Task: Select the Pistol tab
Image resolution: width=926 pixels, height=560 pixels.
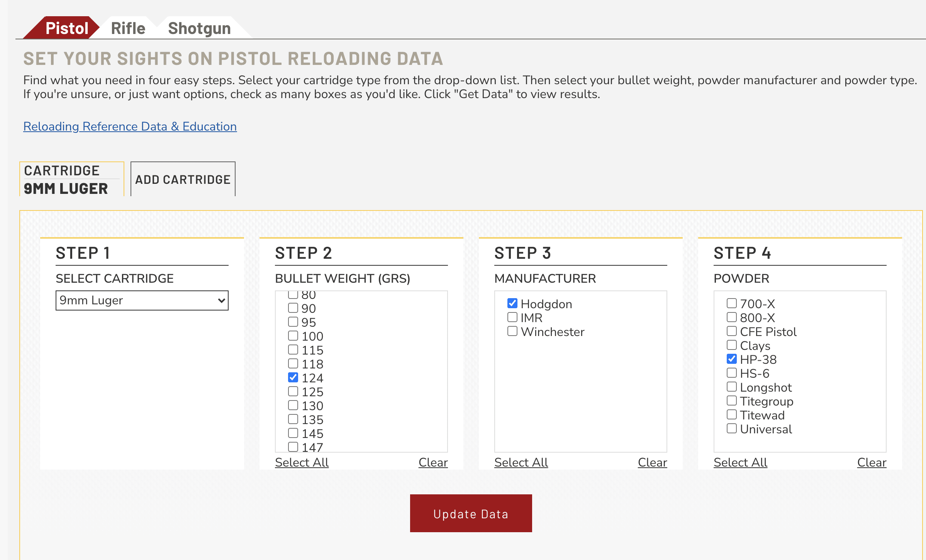Action: click(x=66, y=28)
